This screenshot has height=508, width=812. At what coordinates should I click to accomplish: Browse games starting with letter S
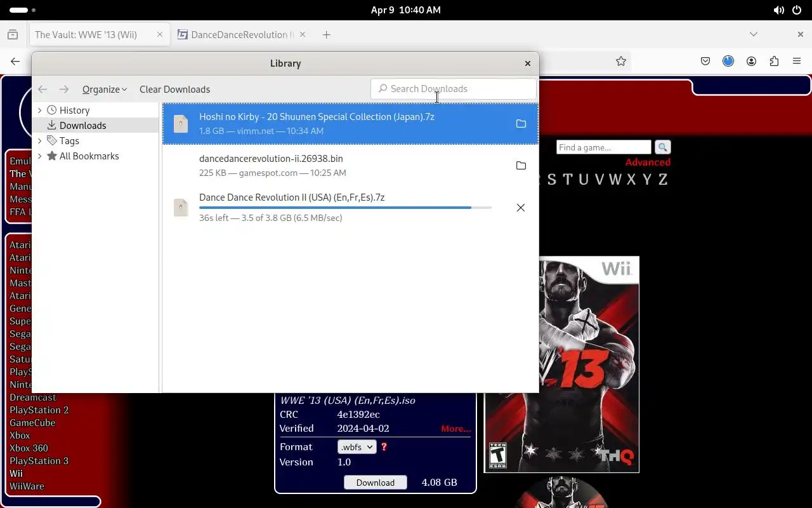pos(551,180)
